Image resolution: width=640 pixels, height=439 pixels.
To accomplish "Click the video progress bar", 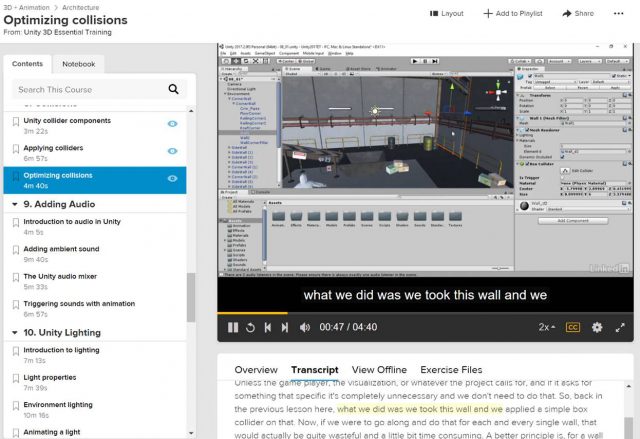I will pos(425,313).
